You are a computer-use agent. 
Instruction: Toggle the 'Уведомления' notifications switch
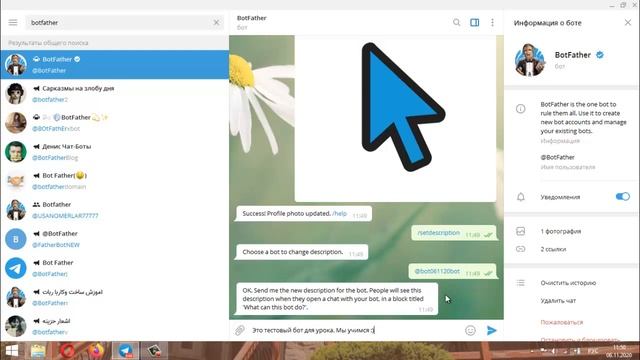(622, 197)
